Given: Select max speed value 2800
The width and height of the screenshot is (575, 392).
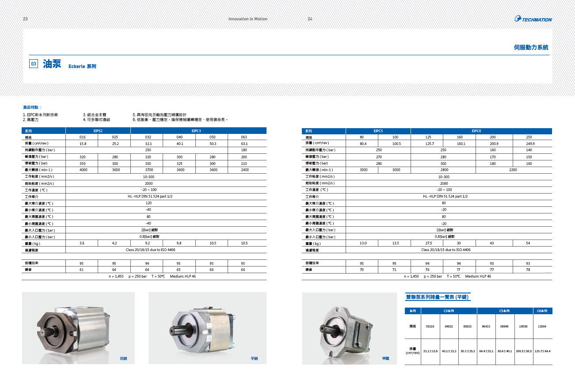Looking at the screenshot, I should point(443,170).
